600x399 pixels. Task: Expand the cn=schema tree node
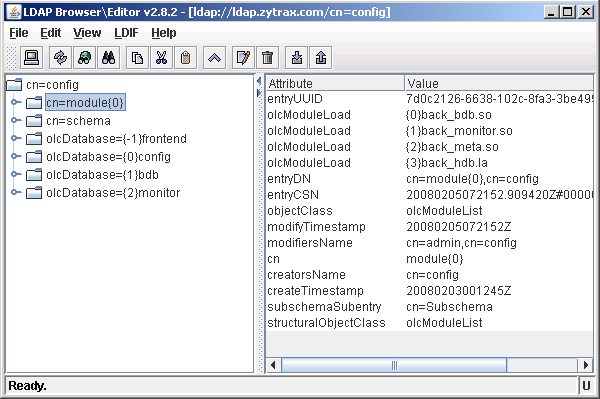coord(15,121)
